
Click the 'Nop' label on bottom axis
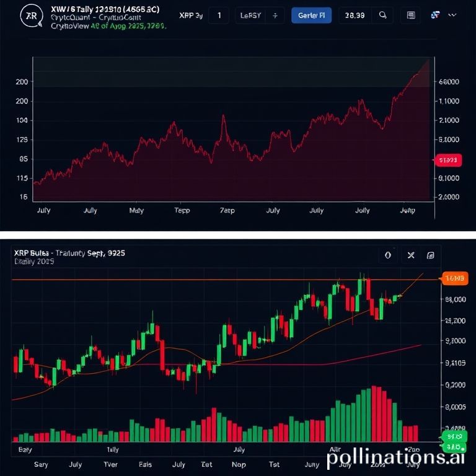point(239,464)
